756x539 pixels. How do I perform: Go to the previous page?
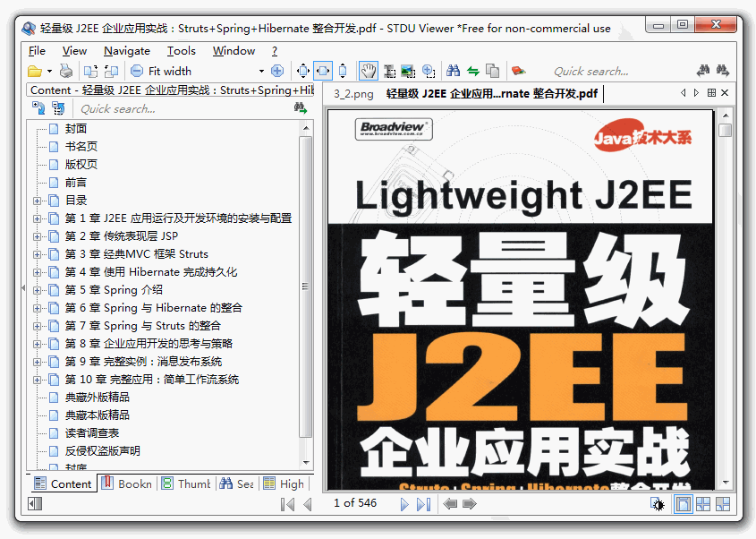click(x=307, y=504)
